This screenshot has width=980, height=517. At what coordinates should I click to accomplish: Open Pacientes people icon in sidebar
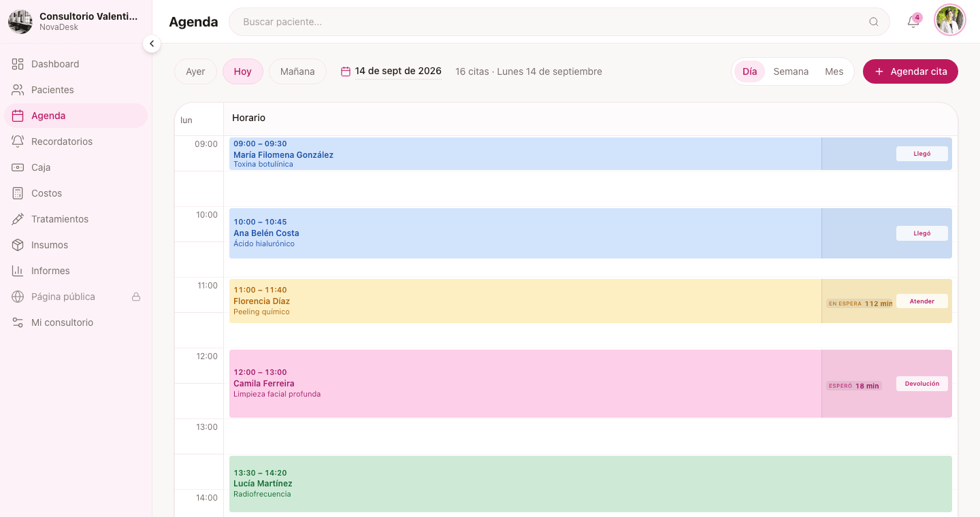pyautogui.click(x=18, y=90)
